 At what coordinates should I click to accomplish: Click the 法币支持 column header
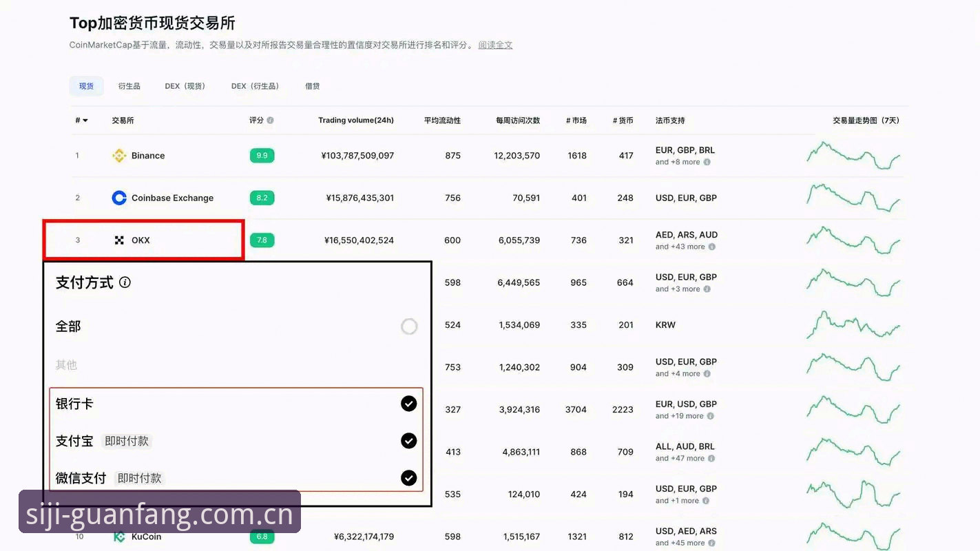(x=670, y=121)
